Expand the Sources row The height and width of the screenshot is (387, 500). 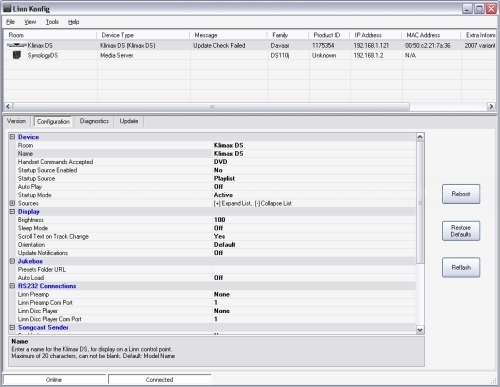(x=12, y=203)
